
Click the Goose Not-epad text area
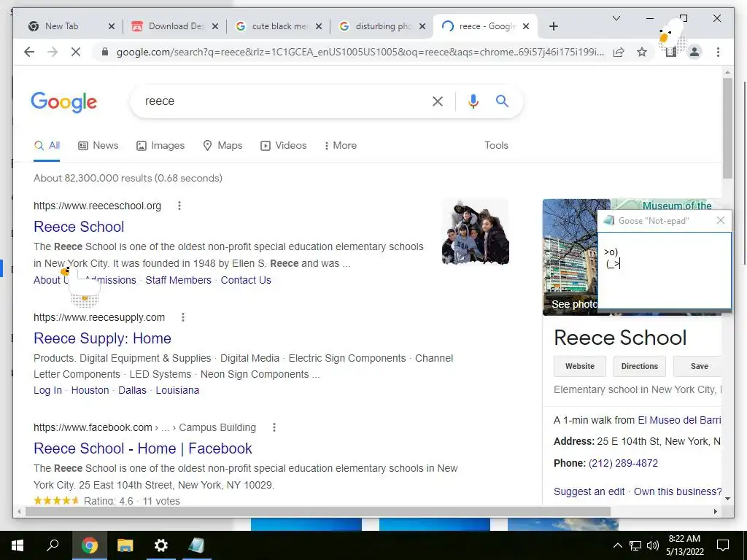664,271
